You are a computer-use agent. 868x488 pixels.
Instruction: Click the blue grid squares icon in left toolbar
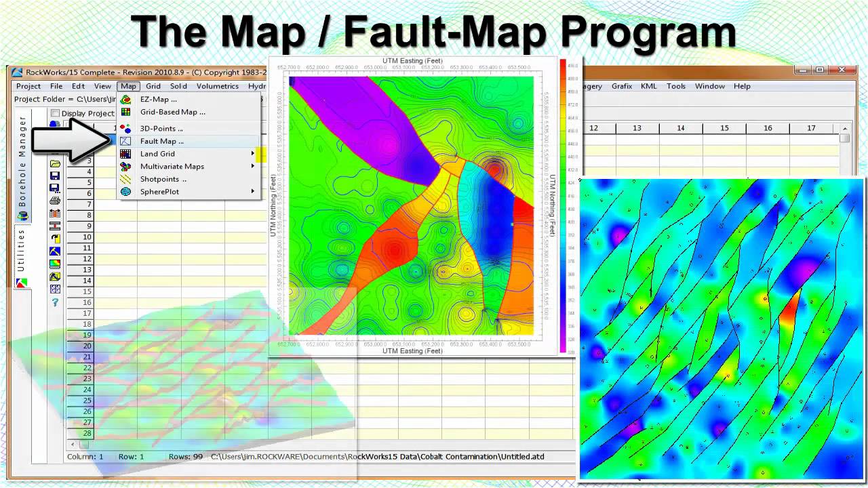55,289
